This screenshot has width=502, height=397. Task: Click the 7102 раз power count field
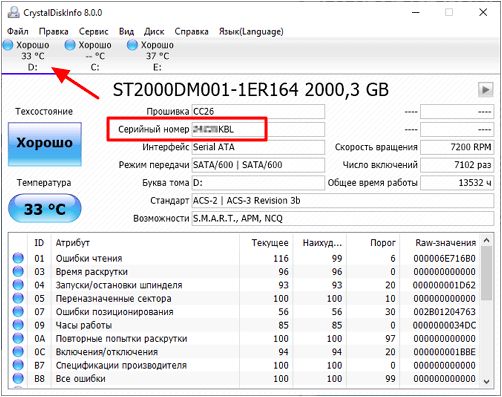pyautogui.click(x=457, y=165)
